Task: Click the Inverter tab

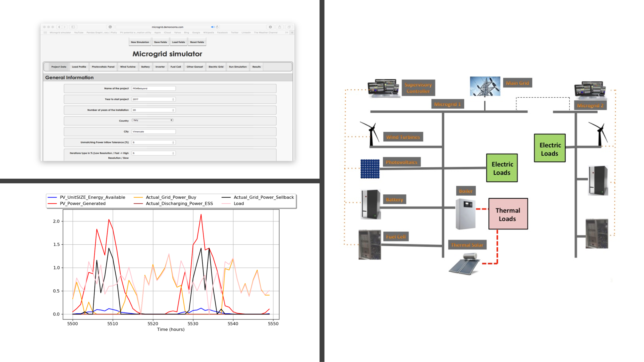Action: (160, 67)
